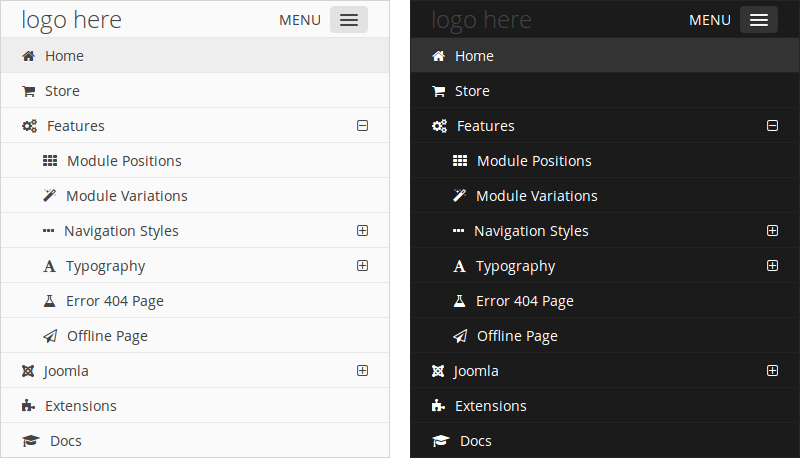This screenshot has width=800, height=458.
Task: Click the ellipsis icon by Navigation Styles, dark menu
Action: [459, 231]
